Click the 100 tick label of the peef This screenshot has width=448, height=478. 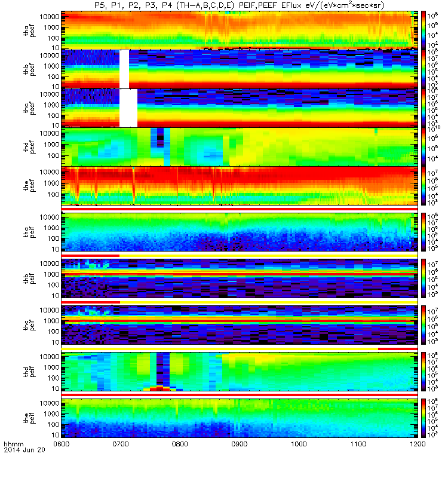(53, 194)
